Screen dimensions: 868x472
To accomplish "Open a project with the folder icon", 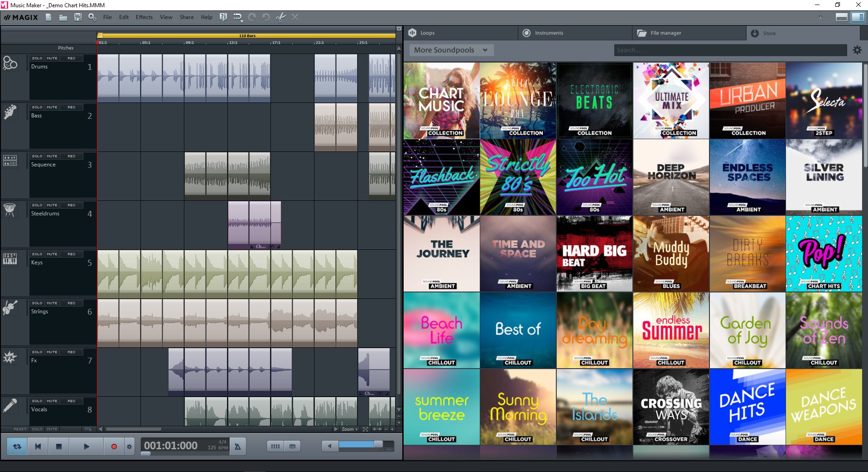I will pos(63,17).
